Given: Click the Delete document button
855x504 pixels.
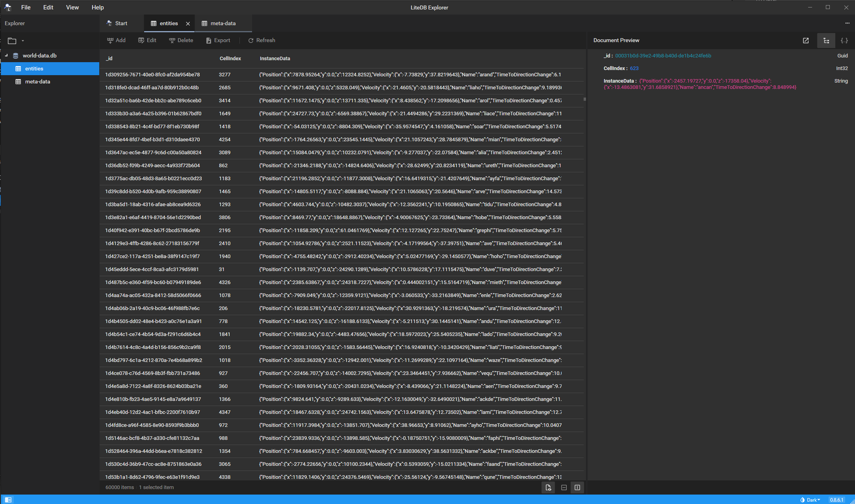Looking at the screenshot, I should pos(181,40).
